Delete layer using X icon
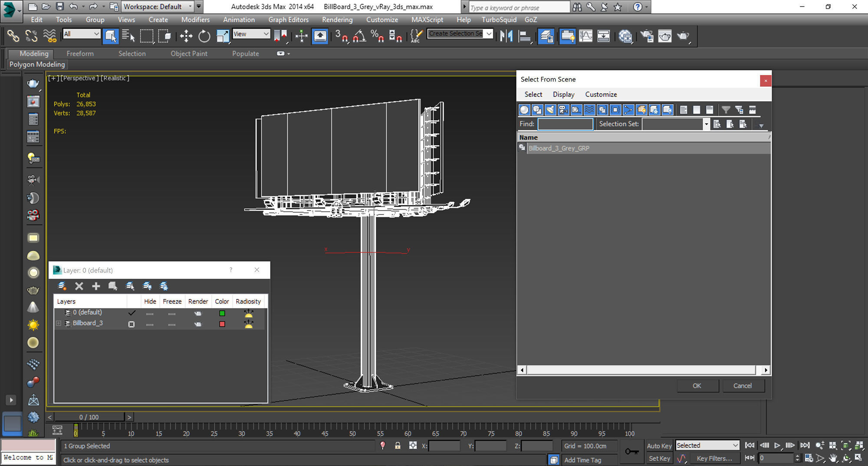868x466 pixels. 79,286
